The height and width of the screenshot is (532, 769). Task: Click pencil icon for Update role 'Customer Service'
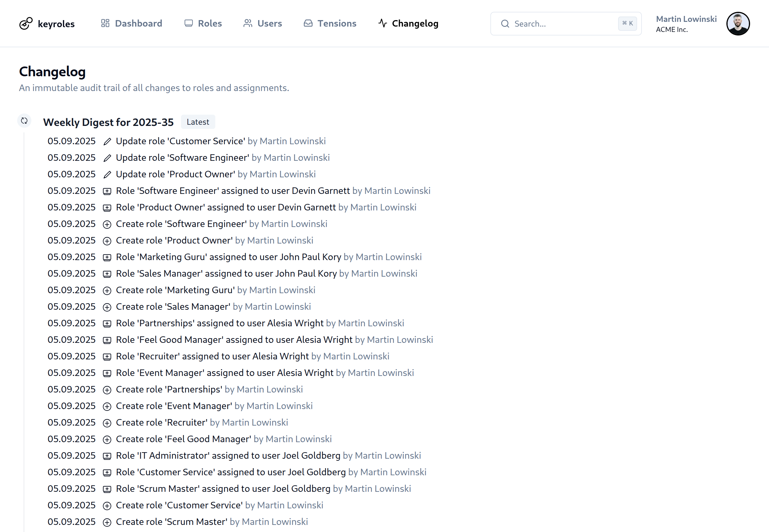click(107, 141)
